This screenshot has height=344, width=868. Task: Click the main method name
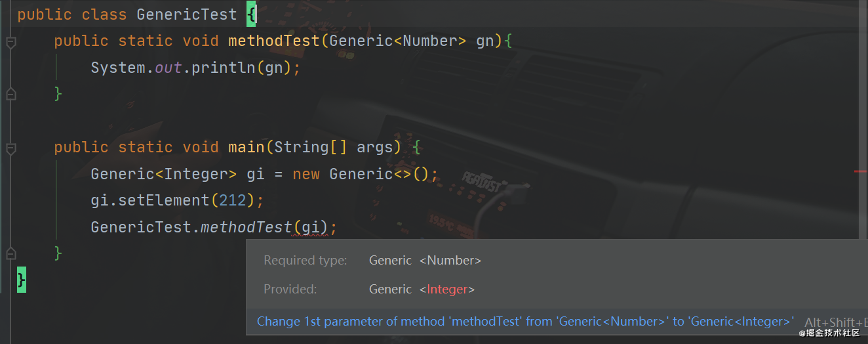pos(246,147)
